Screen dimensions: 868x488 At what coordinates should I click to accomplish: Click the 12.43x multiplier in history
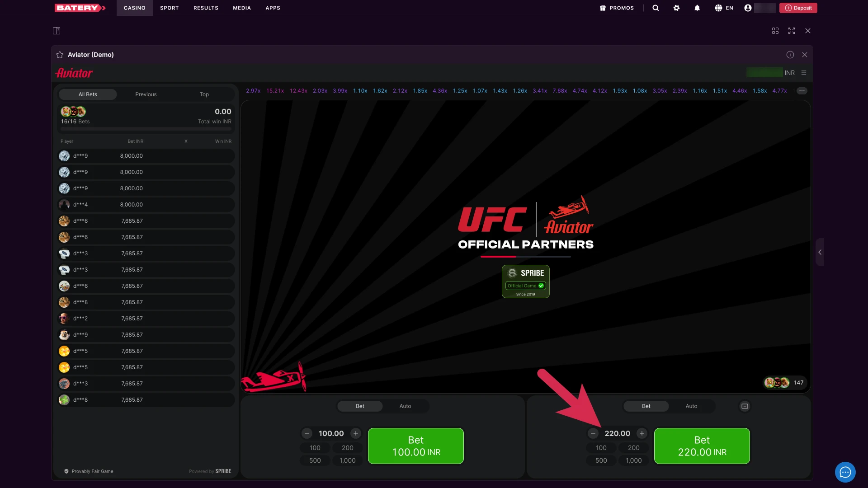[298, 91]
